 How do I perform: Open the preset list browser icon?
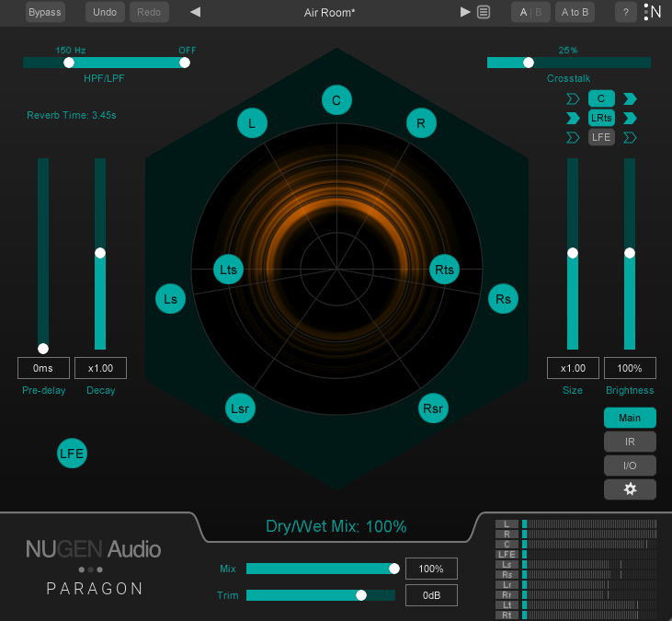coord(484,12)
